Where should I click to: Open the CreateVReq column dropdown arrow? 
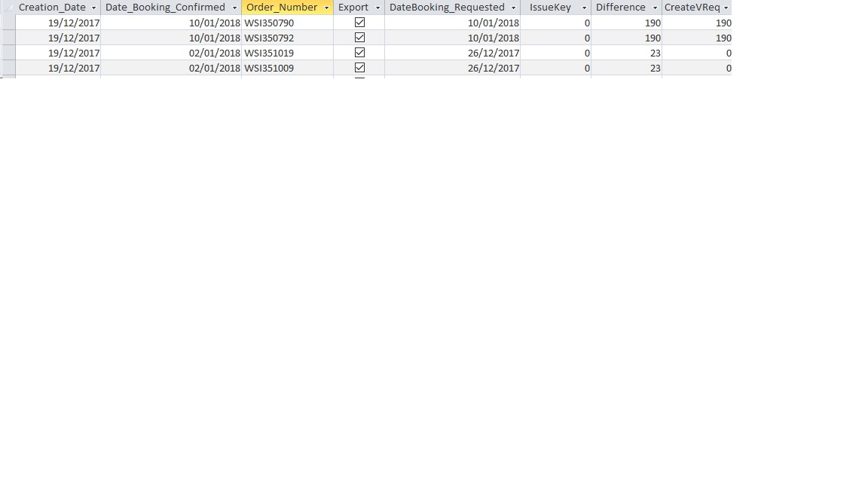point(726,8)
